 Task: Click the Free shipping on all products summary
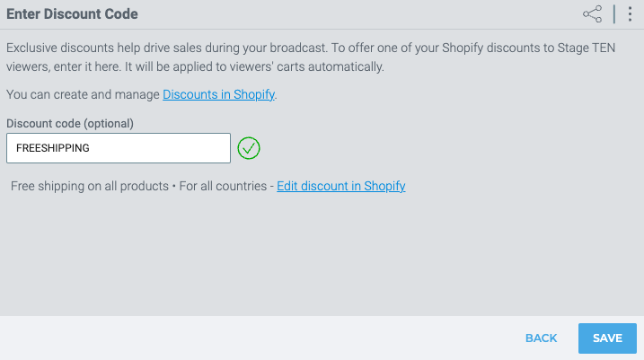90,186
